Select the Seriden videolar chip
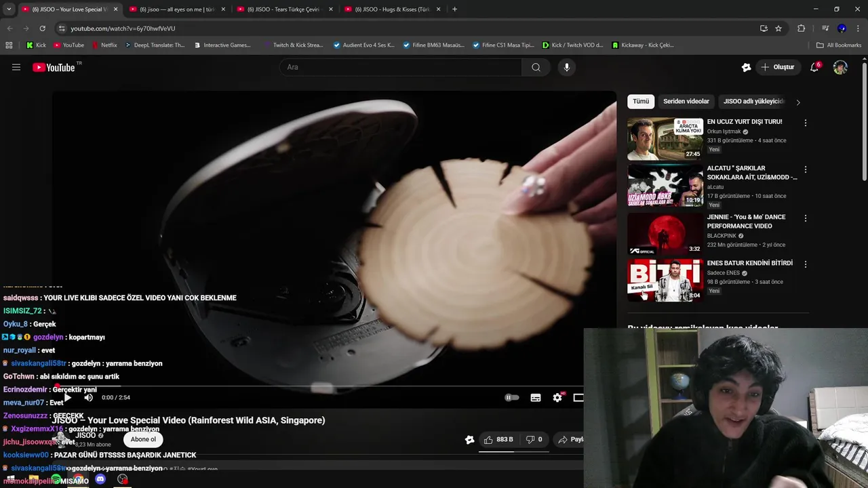868x488 pixels. pyautogui.click(x=686, y=102)
